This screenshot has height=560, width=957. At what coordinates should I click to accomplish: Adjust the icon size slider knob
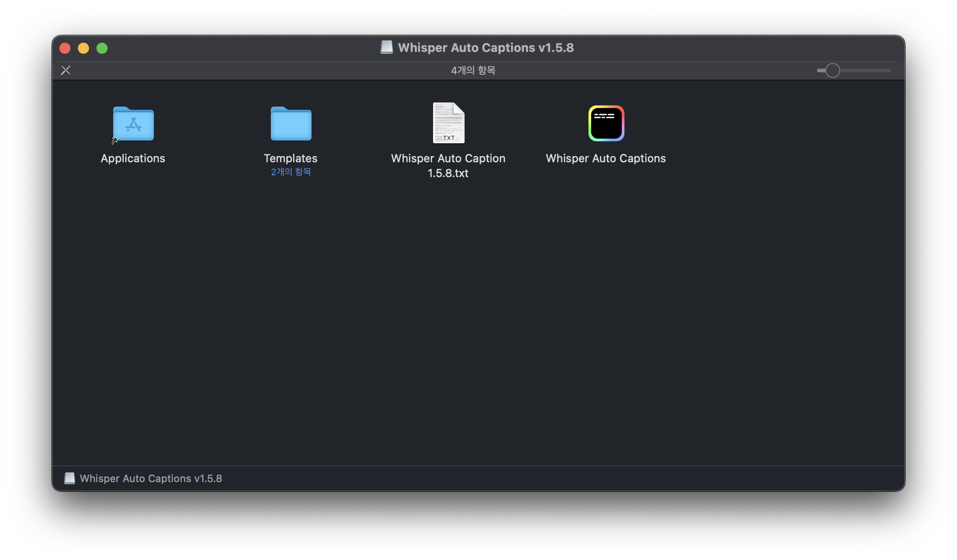(833, 70)
